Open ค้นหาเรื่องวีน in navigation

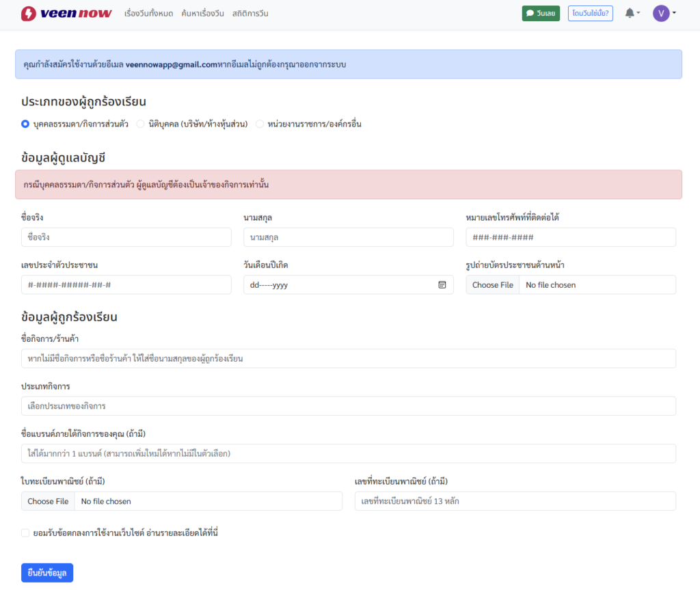pos(202,14)
